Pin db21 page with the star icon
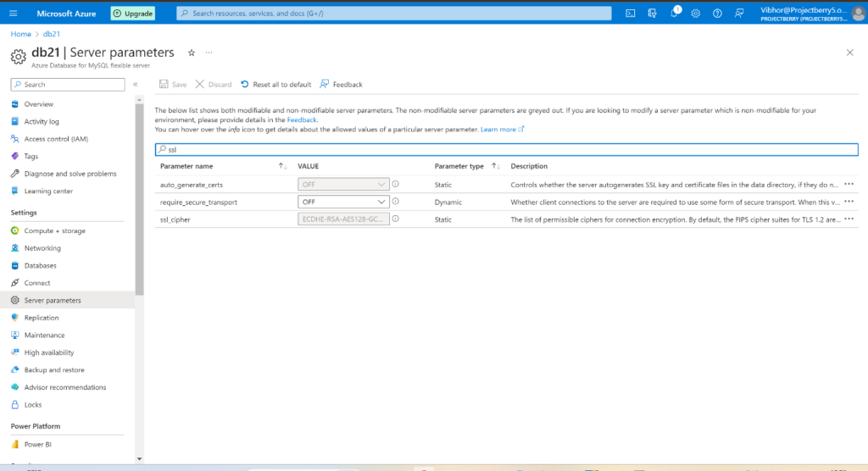The width and height of the screenshot is (868, 471). coord(192,53)
